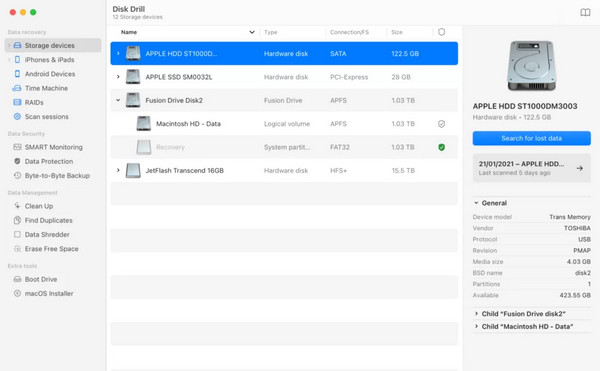600x371 pixels.
Task: Click the Macintosh HD - Data volume icon
Action: tap(143, 124)
